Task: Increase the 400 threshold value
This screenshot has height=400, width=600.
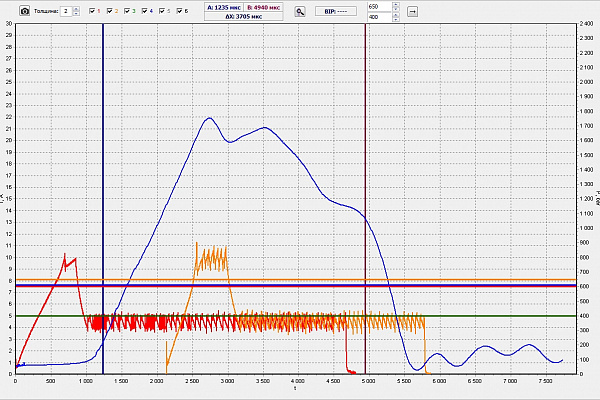Action: click(396, 15)
